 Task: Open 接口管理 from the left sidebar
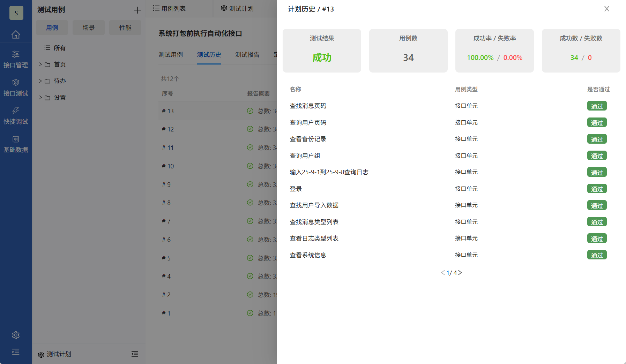tap(16, 59)
